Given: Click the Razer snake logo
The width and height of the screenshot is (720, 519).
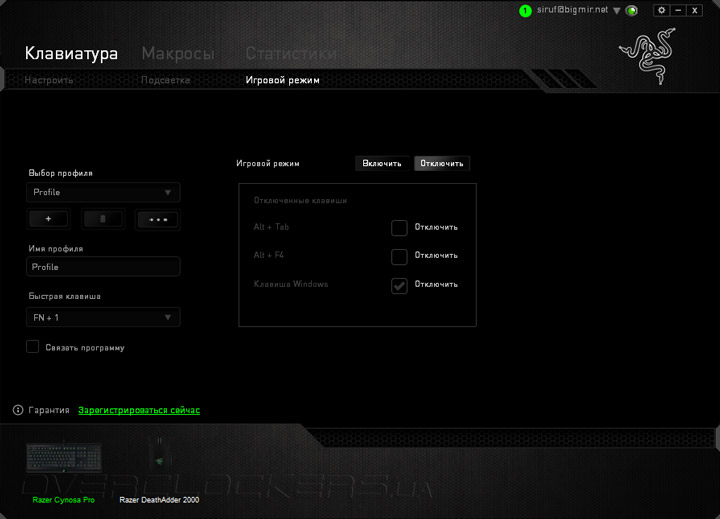Looking at the screenshot, I should (x=648, y=56).
